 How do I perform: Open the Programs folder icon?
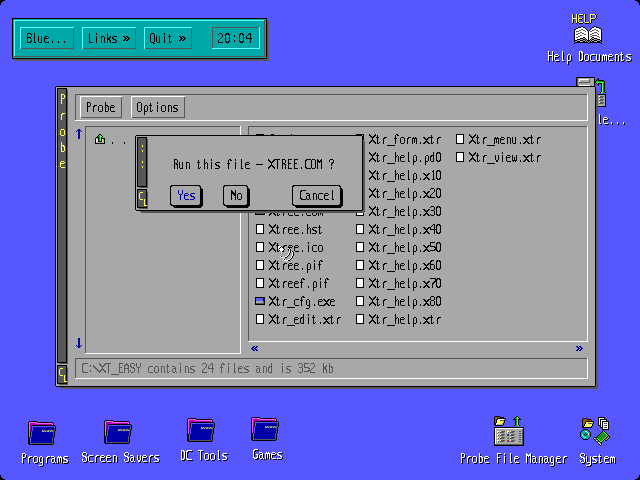(x=42, y=433)
